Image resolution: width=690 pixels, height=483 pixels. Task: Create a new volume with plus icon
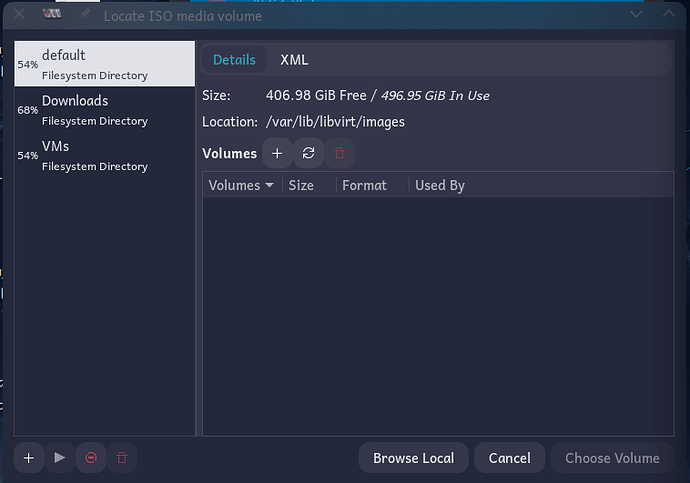[277, 153]
